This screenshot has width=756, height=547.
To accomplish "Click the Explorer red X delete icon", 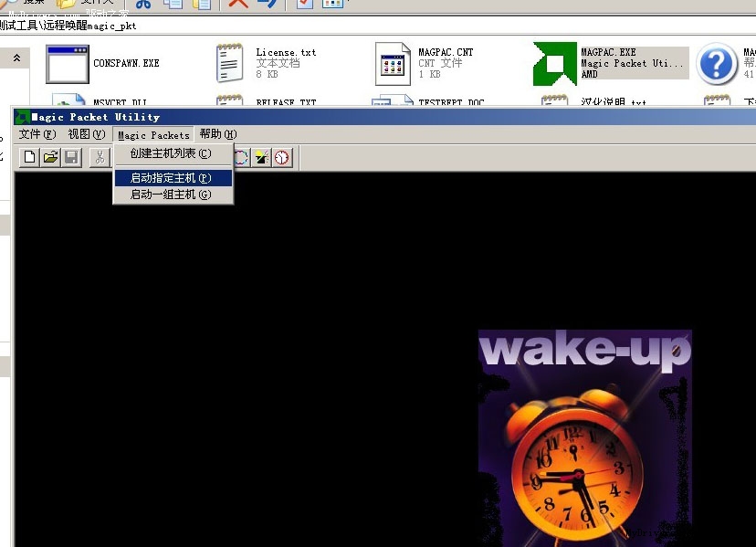I will 237,4.
